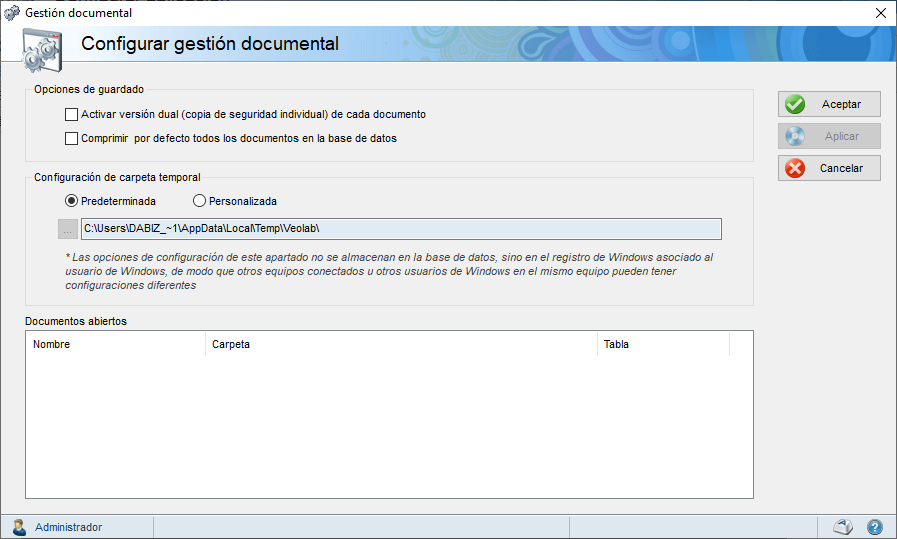
Task: Enable dual version backup checkbox
Action: coord(72,114)
